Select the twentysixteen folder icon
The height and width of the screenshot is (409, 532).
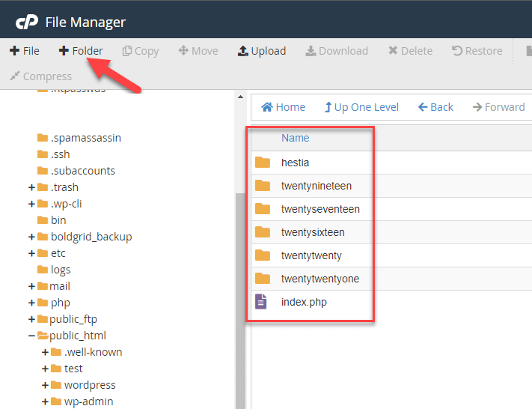point(263,232)
